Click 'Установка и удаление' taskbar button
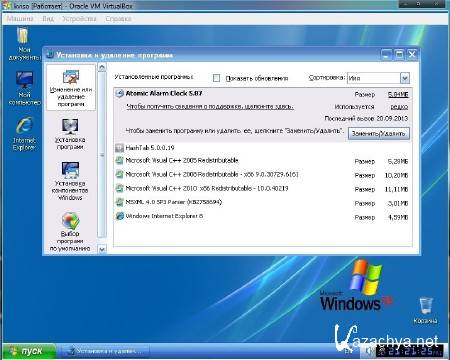The width and height of the screenshot is (450, 360). tap(104, 351)
